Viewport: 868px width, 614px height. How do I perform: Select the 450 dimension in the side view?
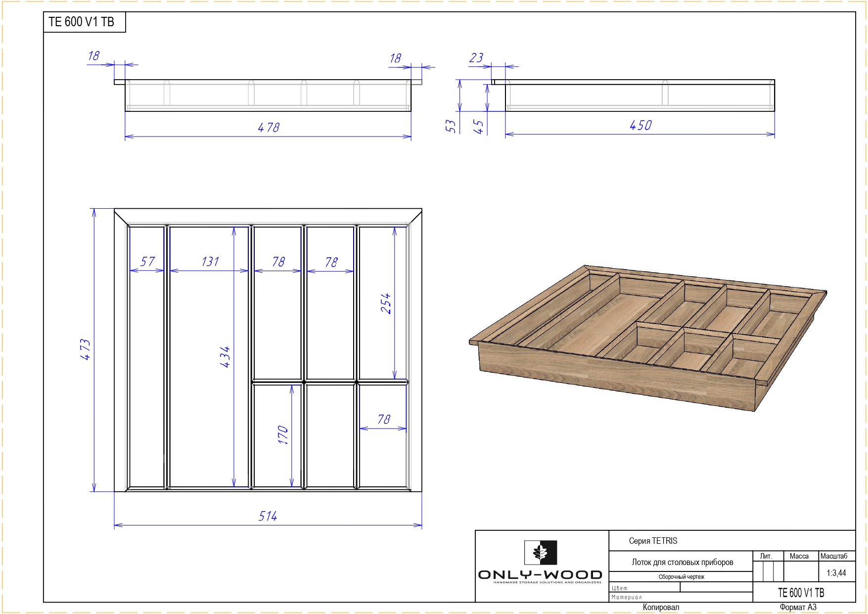click(x=640, y=126)
